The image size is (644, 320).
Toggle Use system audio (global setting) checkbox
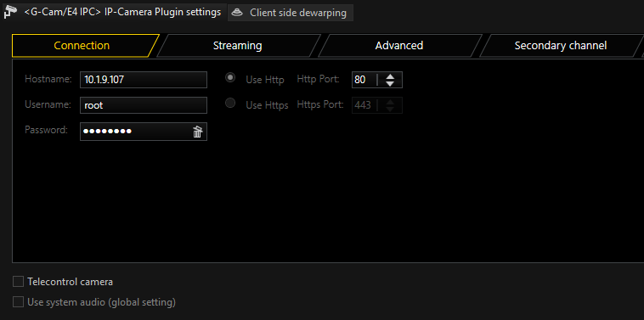[18, 302]
